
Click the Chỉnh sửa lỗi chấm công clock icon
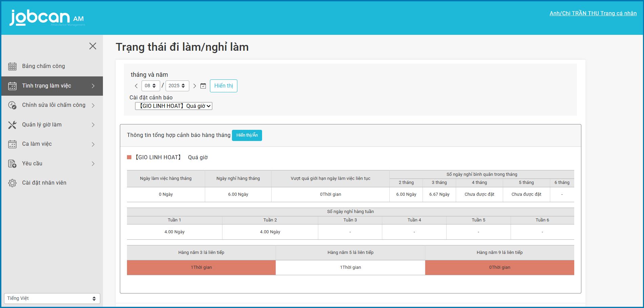click(12, 105)
